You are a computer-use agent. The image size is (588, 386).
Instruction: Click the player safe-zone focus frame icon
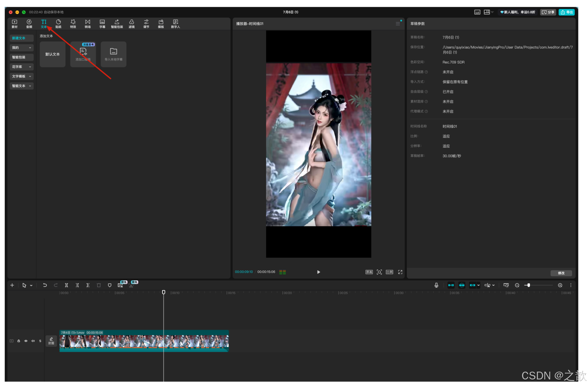[379, 272]
